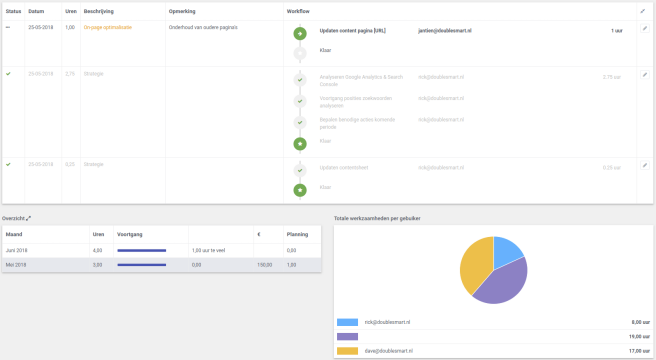Toggle the Voortgang posities zoekwoorden step checkmark
The image size is (656, 360).
(x=300, y=101)
